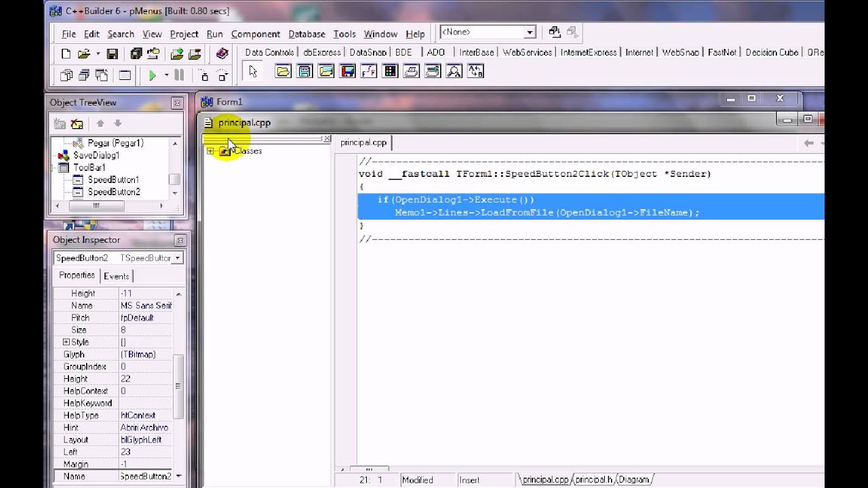This screenshot has width=868, height=488.
Task: Open the dropdown beside Open file icon
Action: (98, 54)
